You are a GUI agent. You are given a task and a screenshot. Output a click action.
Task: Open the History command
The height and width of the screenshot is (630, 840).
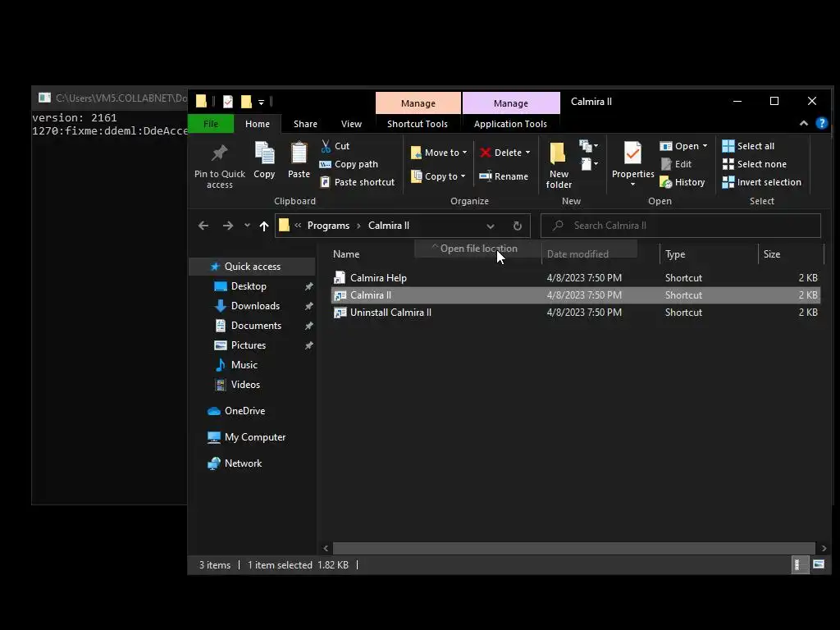[682, 182]
